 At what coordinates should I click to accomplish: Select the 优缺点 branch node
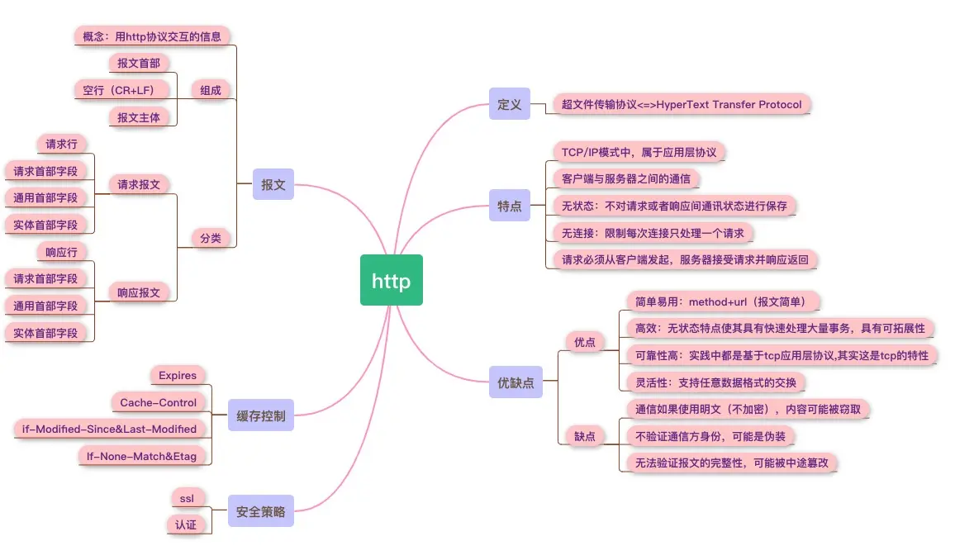[516, 382]
